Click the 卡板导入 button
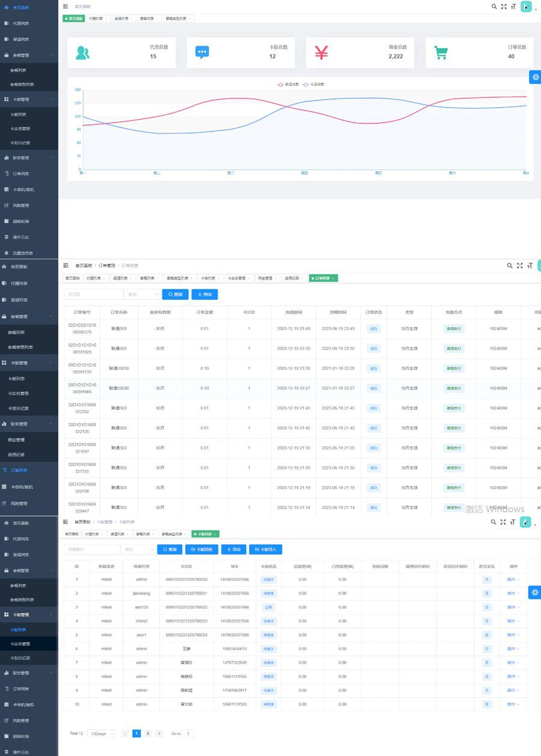 [265, 549]
